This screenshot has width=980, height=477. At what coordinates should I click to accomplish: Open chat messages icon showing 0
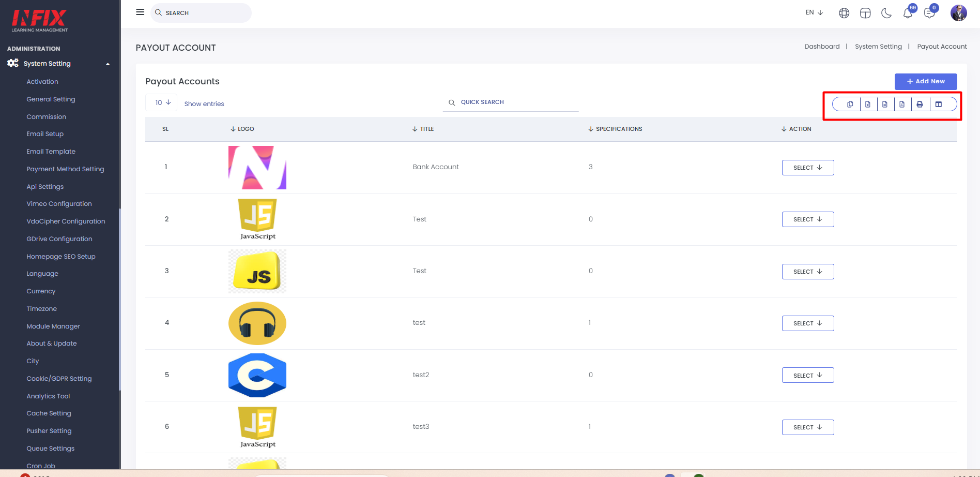(930, 12)
